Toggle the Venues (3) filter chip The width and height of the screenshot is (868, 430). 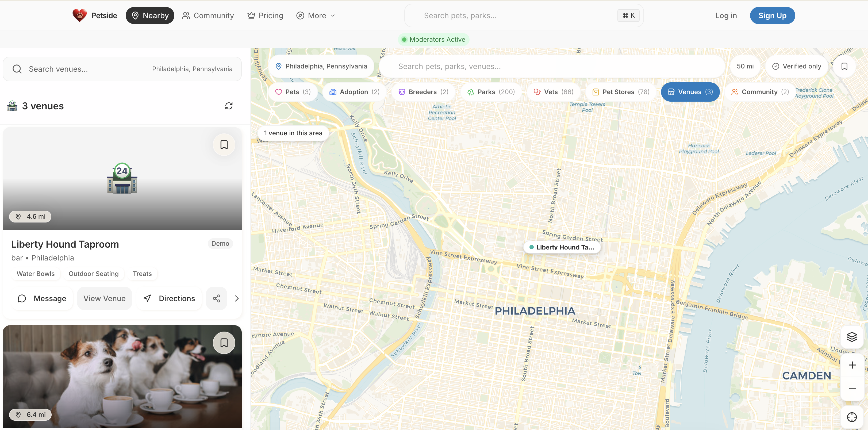690,92
